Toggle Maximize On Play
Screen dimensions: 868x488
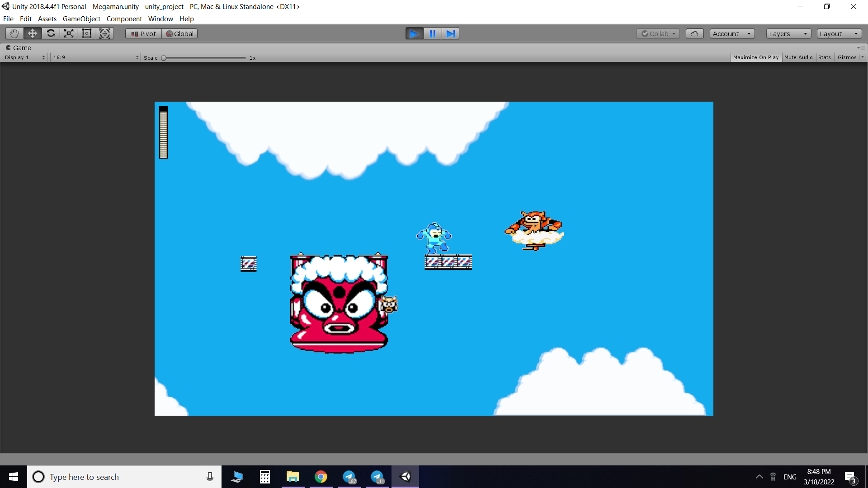pos(756,57)
